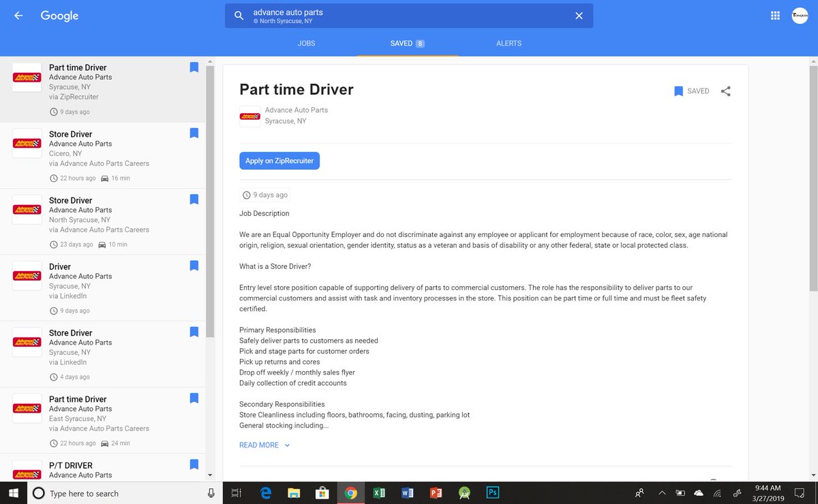
Task: Unsave the Part time Driver East Syracuse bookmark
Action: point(194,398)
